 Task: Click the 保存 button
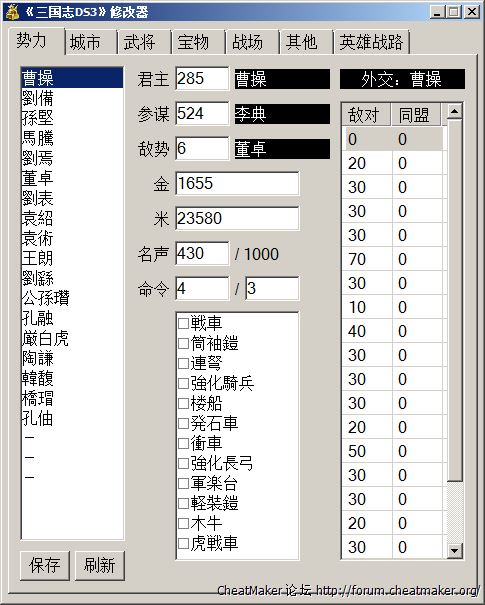[x=45, y=566]
